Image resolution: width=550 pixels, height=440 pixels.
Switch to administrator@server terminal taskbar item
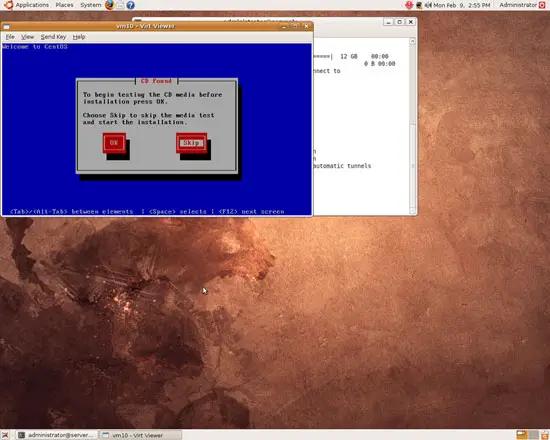(57, 435)
